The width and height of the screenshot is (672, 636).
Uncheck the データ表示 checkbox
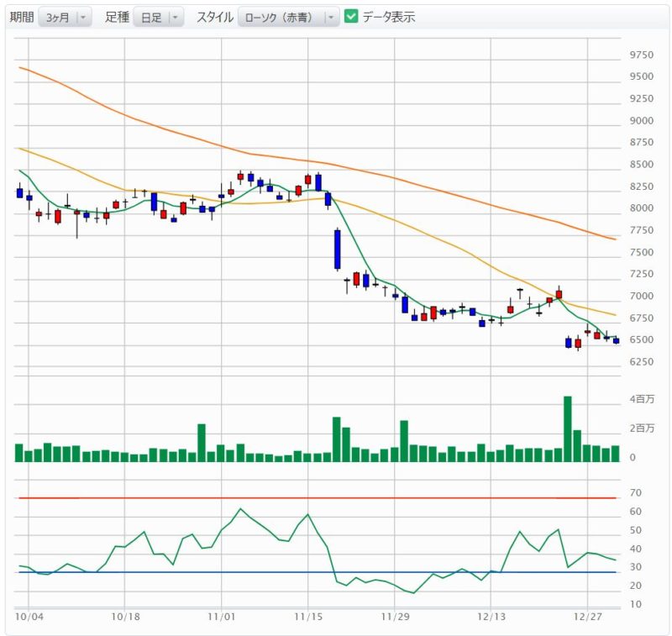pos(351,17)
